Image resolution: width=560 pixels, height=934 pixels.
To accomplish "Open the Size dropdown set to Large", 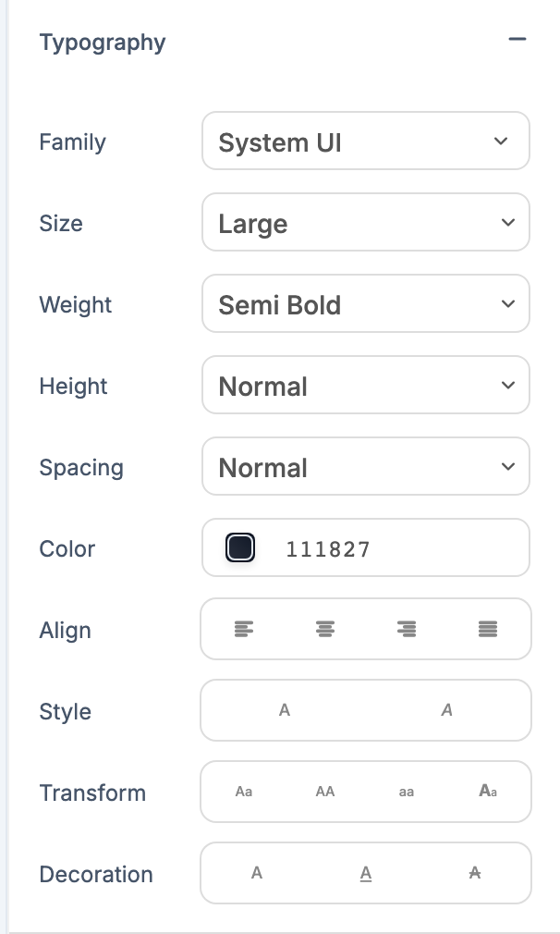I will [x=365, y=223].
